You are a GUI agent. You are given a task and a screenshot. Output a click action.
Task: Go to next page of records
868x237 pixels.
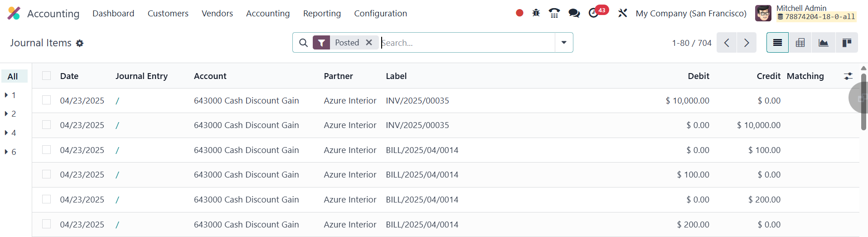[746, 43]
